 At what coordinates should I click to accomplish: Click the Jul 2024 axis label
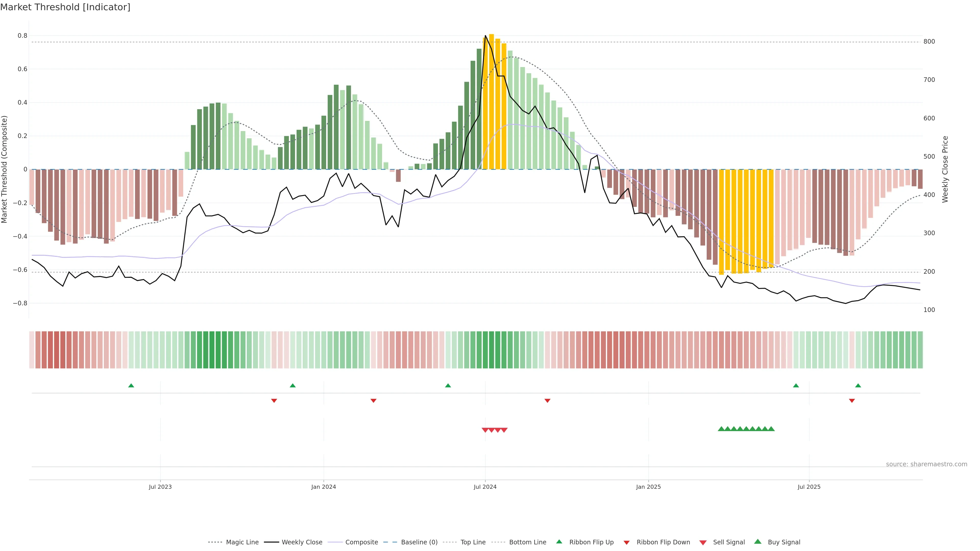485,487
